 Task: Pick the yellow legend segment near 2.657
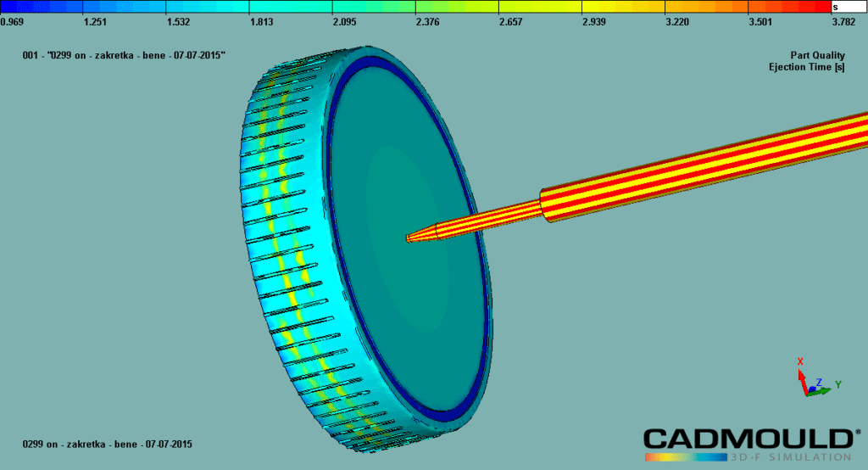(x=534, y=7)
